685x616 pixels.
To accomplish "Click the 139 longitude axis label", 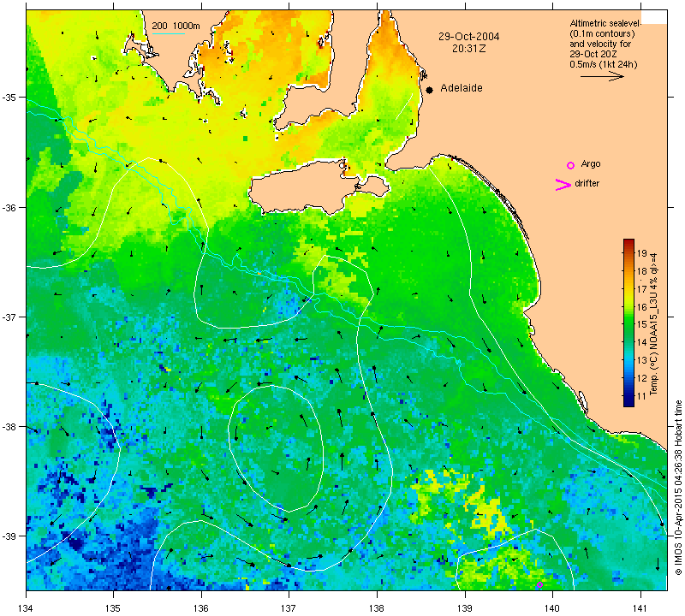I will click(x=465, y=607).
